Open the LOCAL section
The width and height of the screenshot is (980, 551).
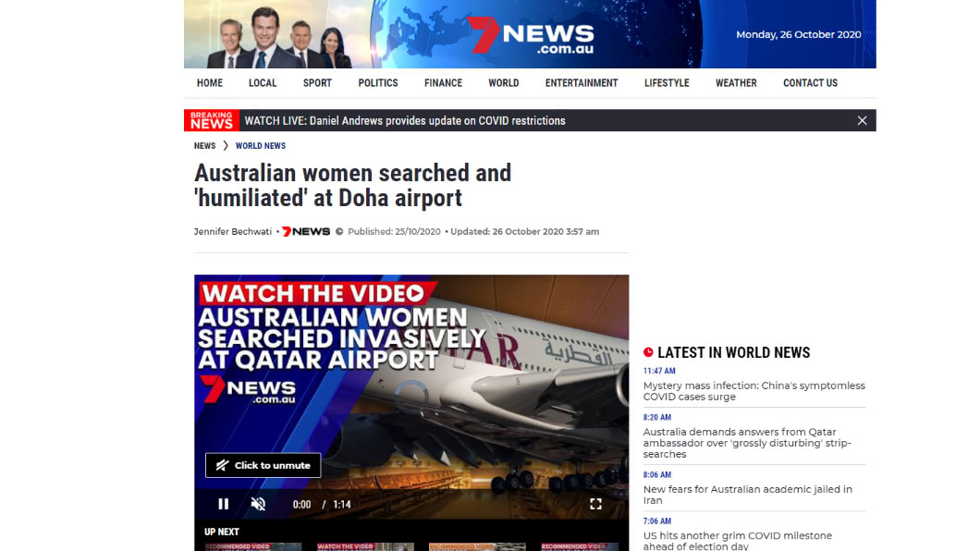pos(263,83)
